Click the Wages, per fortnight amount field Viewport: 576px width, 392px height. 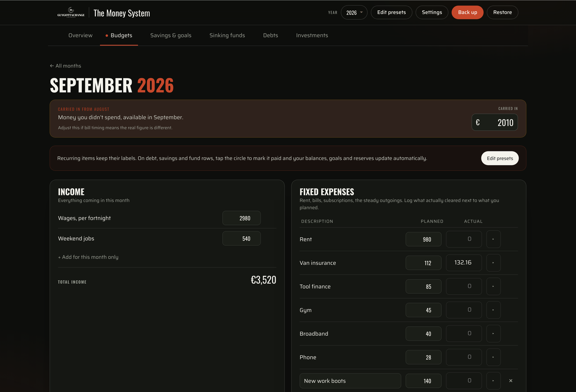click(242, 218)
